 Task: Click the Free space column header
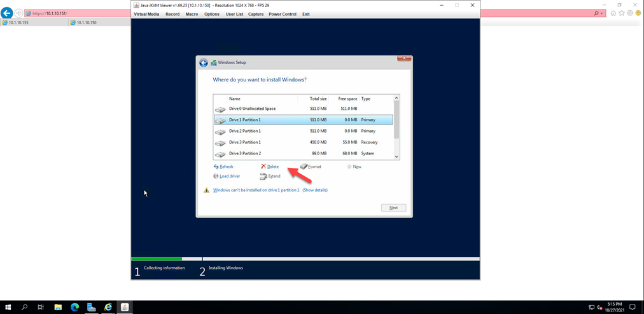347,99
